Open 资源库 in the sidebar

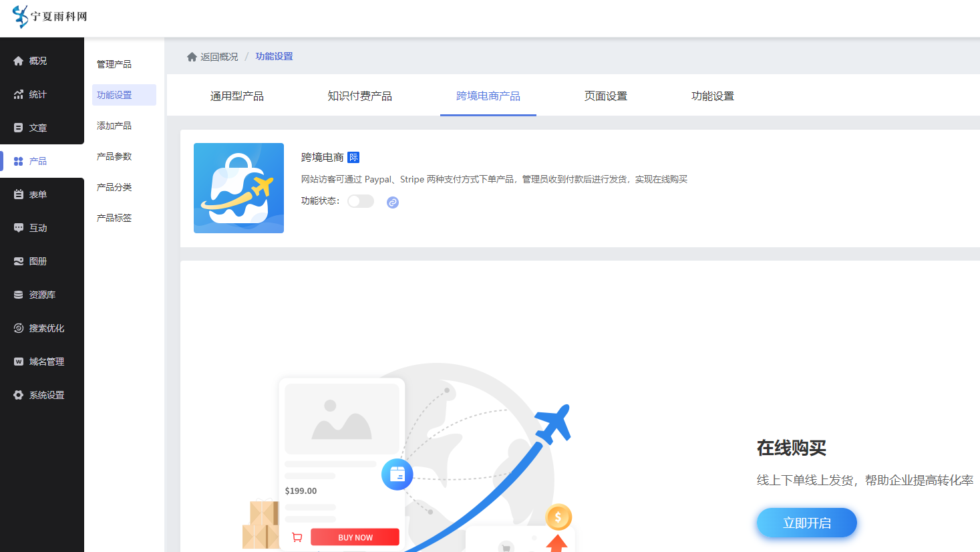(x=42, y=295)
